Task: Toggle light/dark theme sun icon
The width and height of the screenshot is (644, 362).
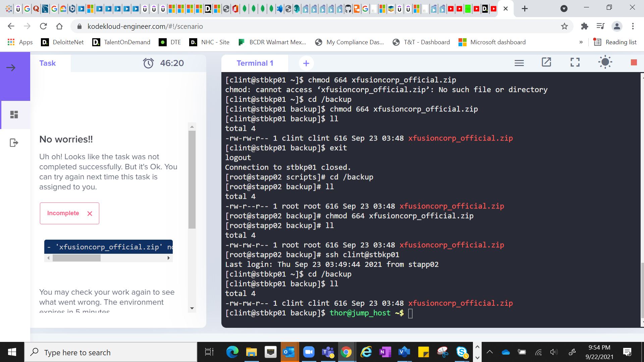Action: pos(605,62)
